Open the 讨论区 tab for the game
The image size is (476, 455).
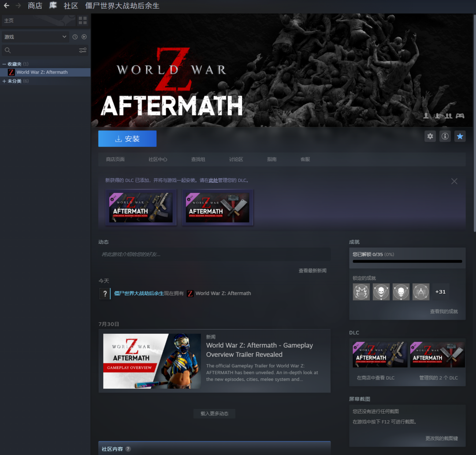pos(236,159)
